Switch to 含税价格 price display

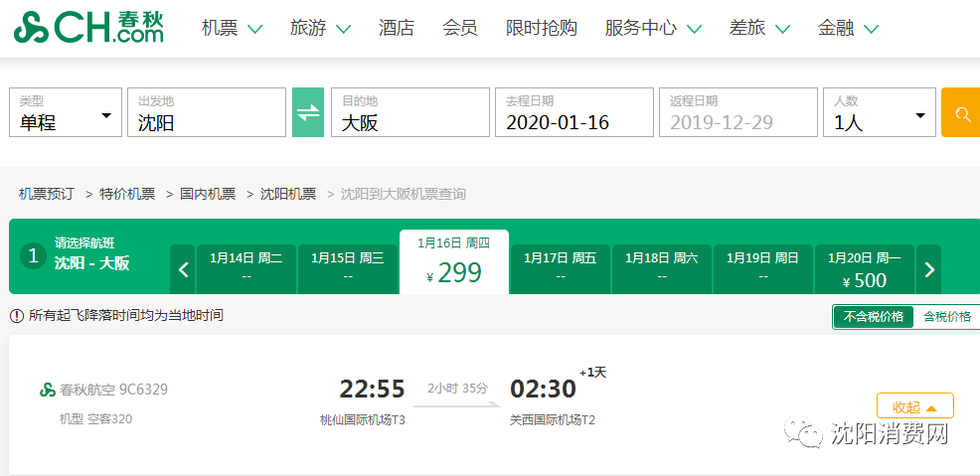(946, 317)
